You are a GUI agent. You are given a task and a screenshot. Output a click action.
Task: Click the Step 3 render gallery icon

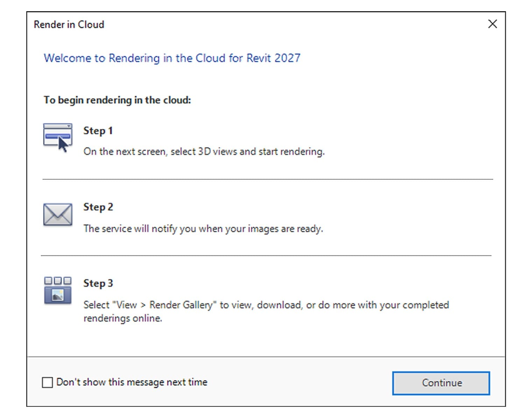coord(58,290)
